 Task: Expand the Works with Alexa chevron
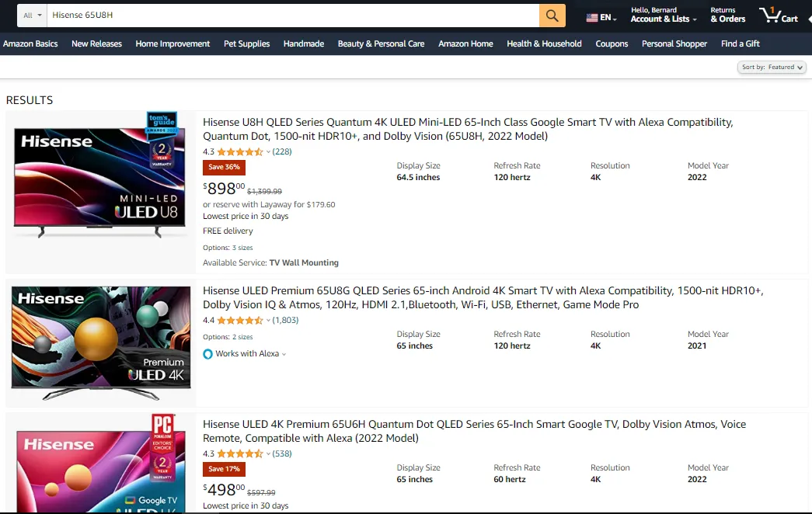(x=284, y=355)
